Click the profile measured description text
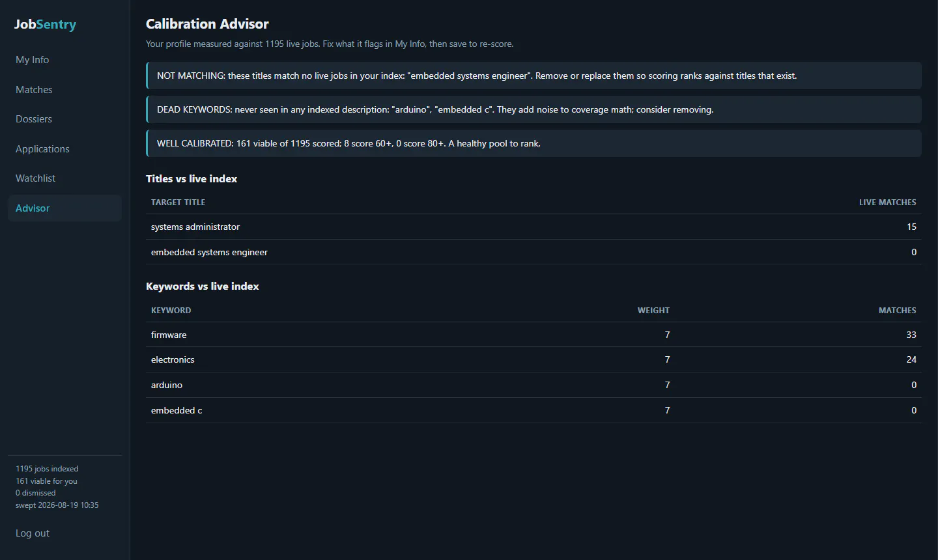 point(330,44)
